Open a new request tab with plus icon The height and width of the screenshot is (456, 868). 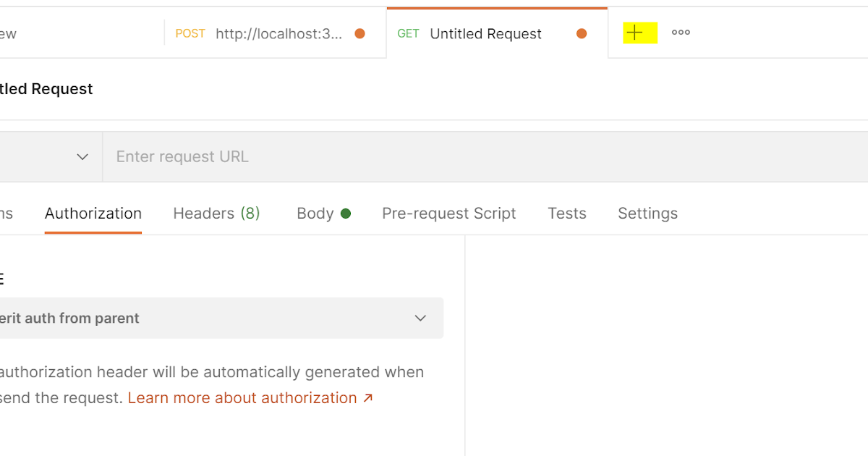pyautogui.click(x=635, y=32)
